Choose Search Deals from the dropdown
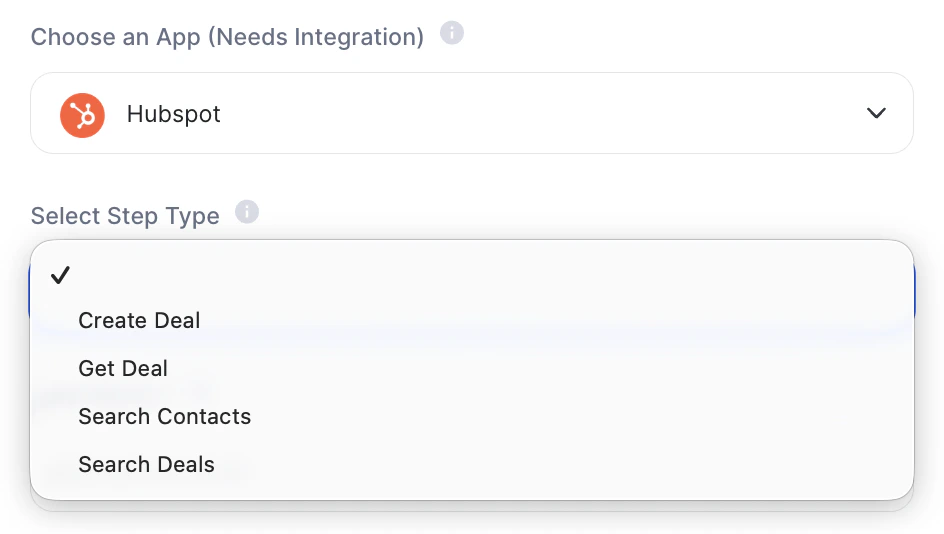This screenshot has width=944, height=534. pos(146,465)
